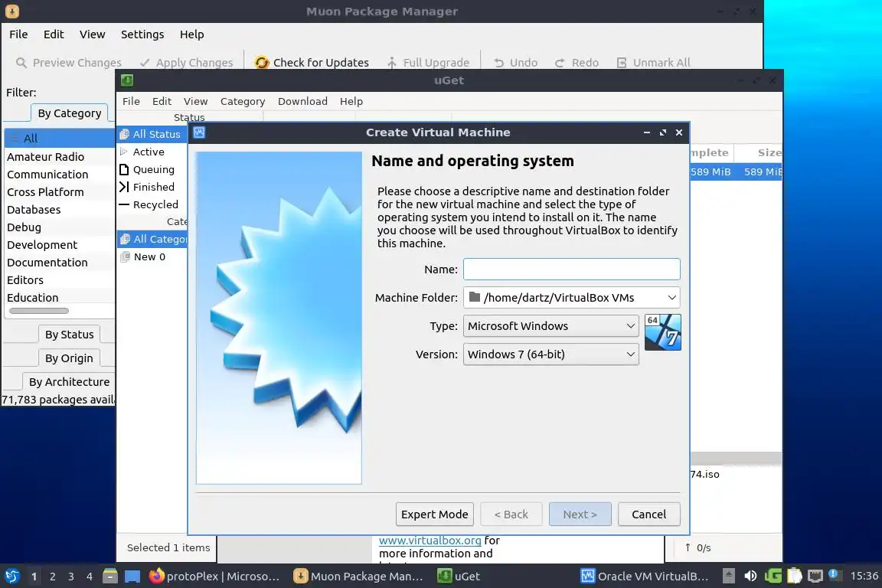This screenshot has width=882, height=588.
Task: Click Full Upgrade in Muon toolbar
Action: tap(428, 63)
